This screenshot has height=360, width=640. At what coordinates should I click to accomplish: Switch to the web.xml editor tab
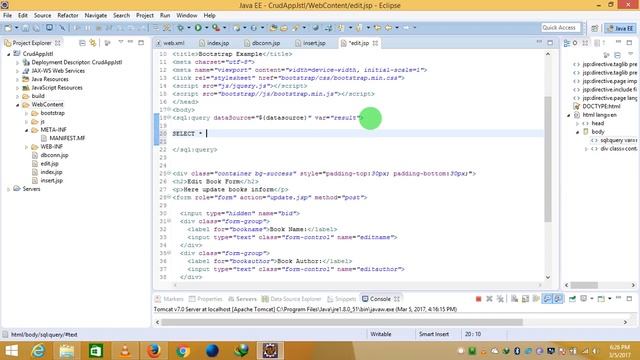pyautogui.click(x=173, y=43)
